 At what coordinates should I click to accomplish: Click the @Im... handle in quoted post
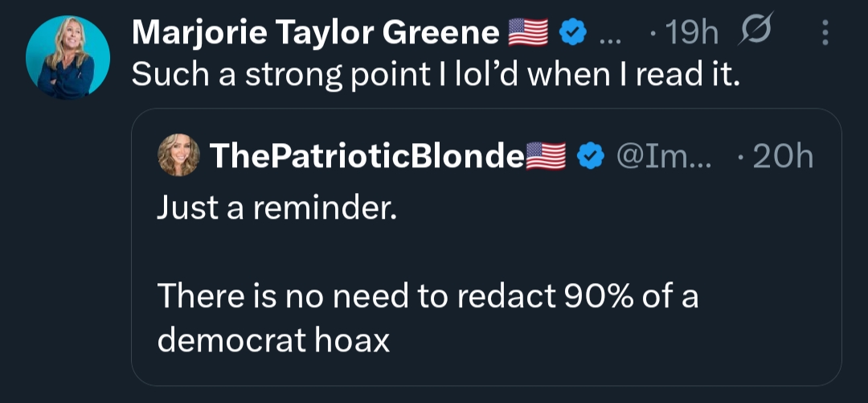664,156
